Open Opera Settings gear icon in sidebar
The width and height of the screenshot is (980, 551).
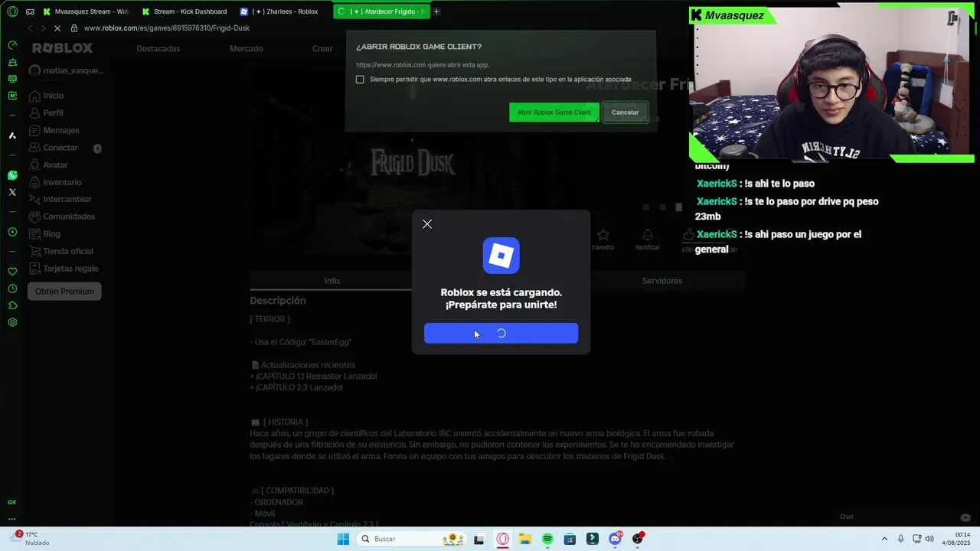pyautogui.click(x=12, y=322)
